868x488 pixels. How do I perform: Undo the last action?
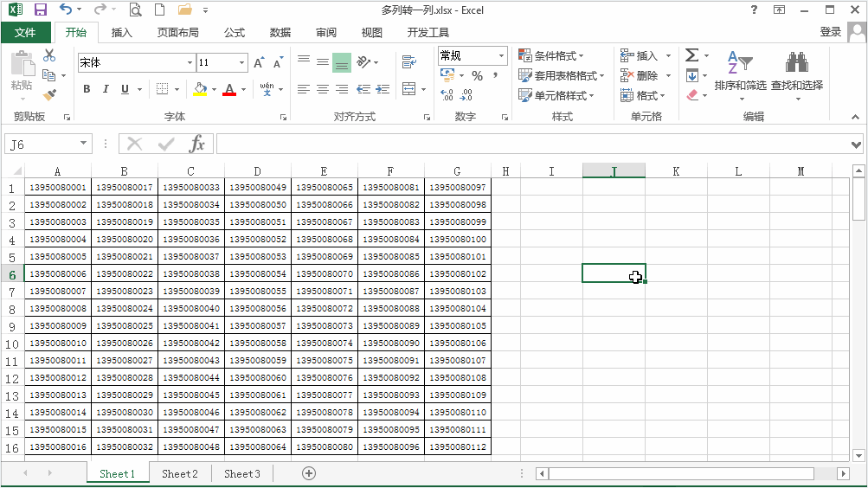[x=66, y=10]
